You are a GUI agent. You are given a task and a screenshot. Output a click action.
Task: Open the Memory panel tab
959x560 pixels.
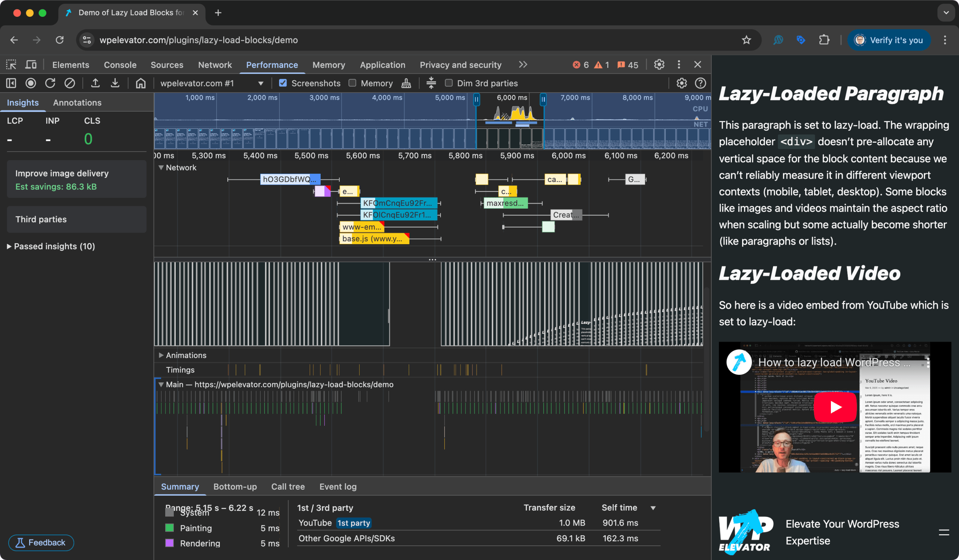[329, 65]
